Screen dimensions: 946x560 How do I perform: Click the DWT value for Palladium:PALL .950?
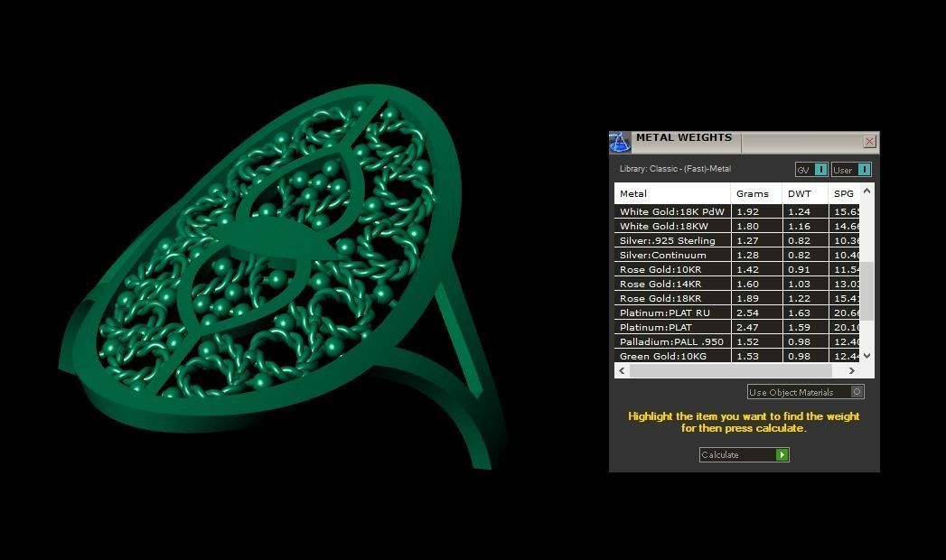pyautogui.click(x=805, y=341)
